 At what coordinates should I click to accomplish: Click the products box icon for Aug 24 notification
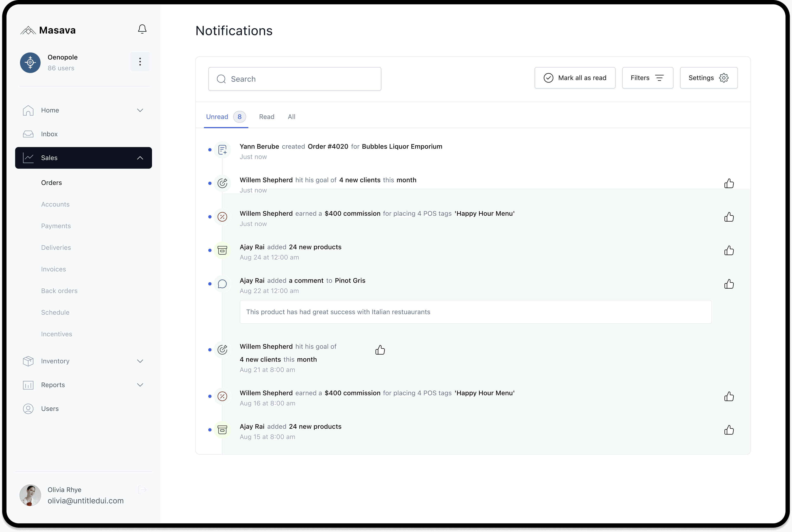click(222, 250)
